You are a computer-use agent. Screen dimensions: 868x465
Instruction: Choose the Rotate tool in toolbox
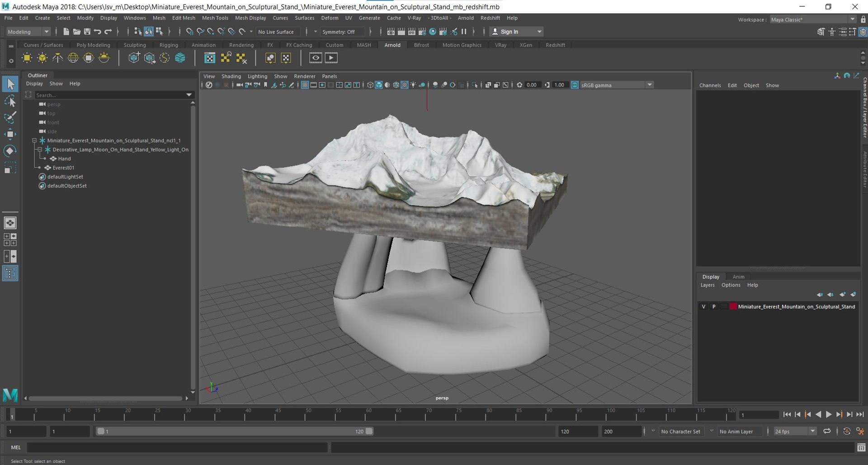[x=10, y=151]
